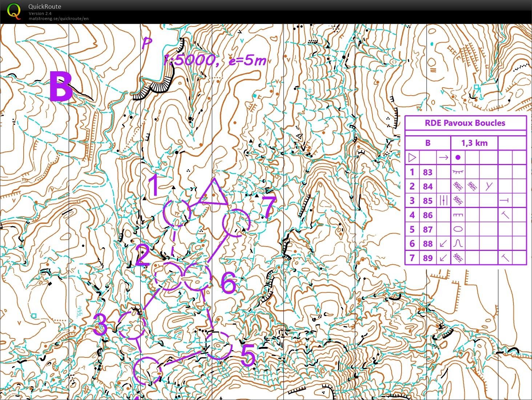This screenshot has height=400, width=532.
Task: Click the hatched terrain symbol in row 89
Action: point(458,258)
